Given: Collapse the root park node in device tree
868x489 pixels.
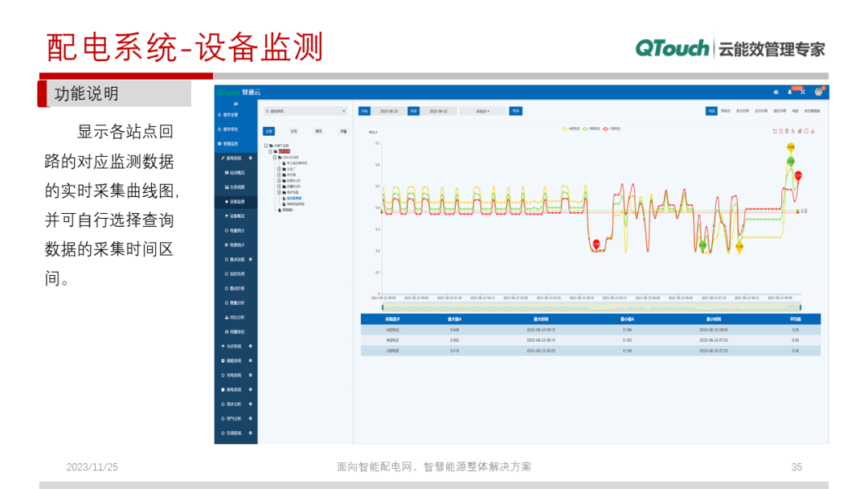Looking at the screenshot, I should click(266, 146).
